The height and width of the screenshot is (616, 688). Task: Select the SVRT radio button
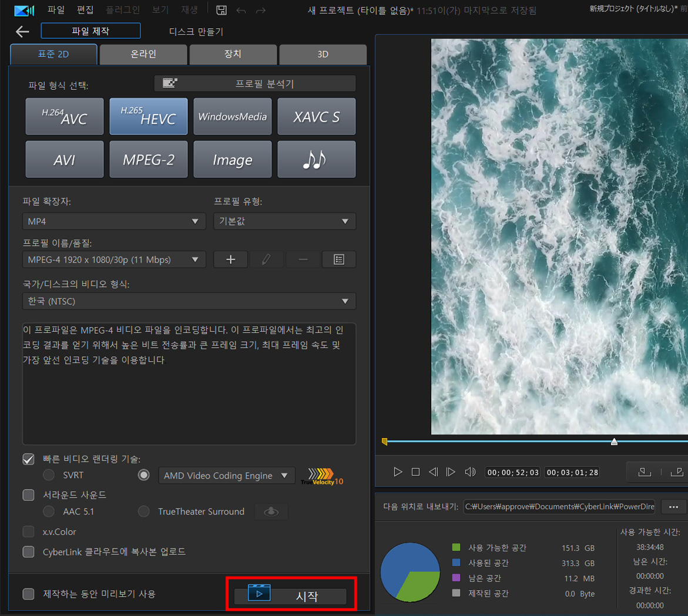click(x=49, y=475)
